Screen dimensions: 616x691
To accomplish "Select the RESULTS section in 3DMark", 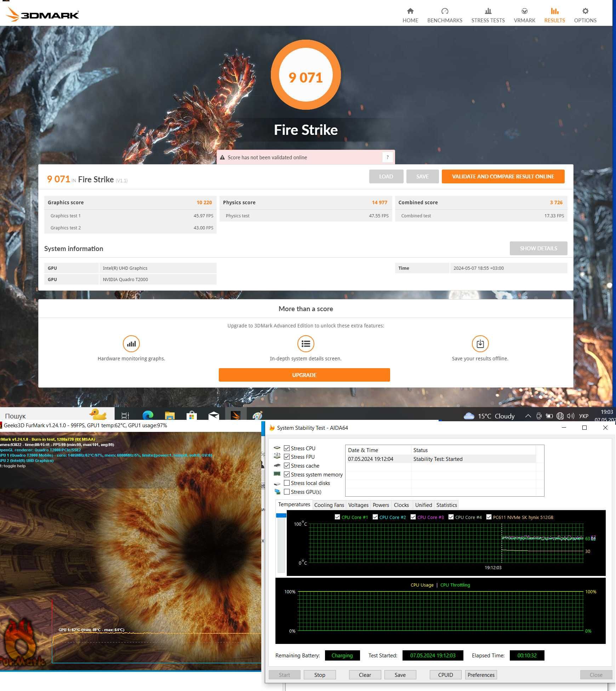I will click(x=554, y=15).
